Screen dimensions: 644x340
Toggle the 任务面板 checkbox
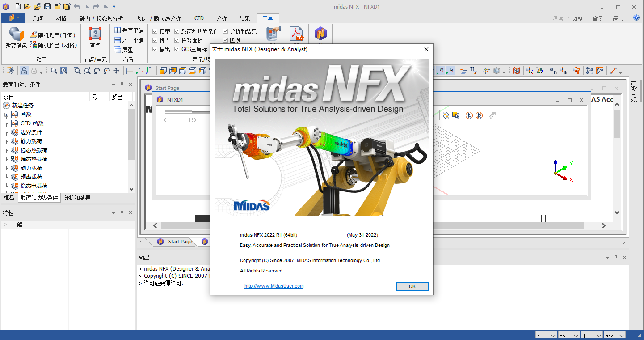(177, 40)
